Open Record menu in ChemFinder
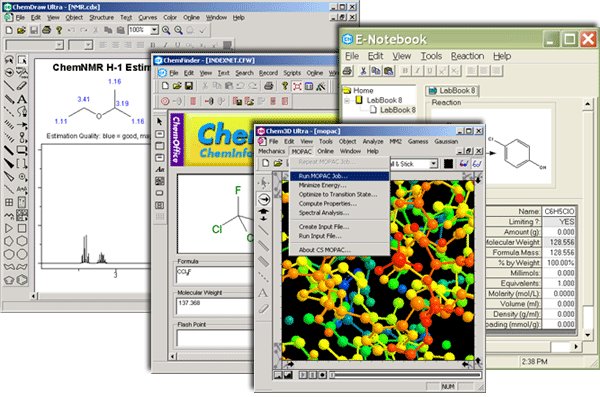Viewport: 600px width, 397px height. point(268,73)
